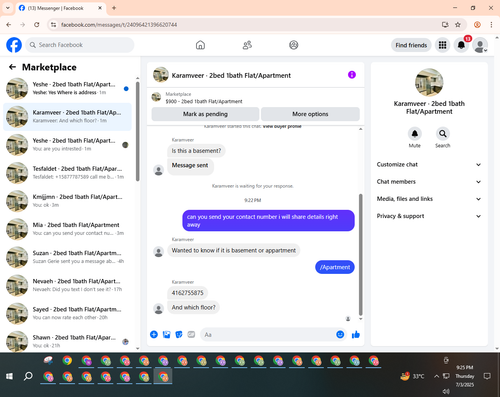Open the account profile picture menu
Image resolution: width=500 pixels, height=397 pixels.
pyautogui.click(x=480, y=46)
